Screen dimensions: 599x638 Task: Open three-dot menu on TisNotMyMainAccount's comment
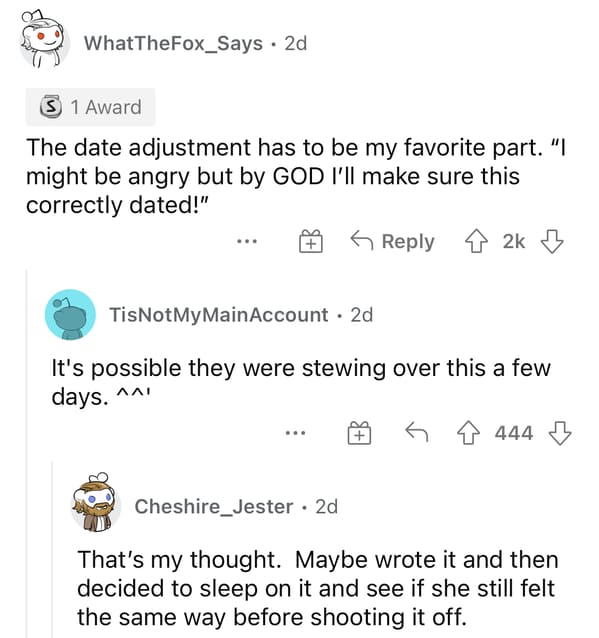click(x=295, y=433)
